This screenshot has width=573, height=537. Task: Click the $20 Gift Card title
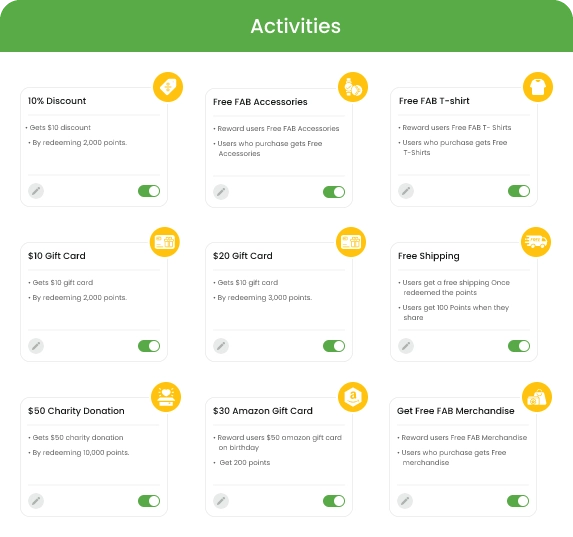tap(243, 256)
